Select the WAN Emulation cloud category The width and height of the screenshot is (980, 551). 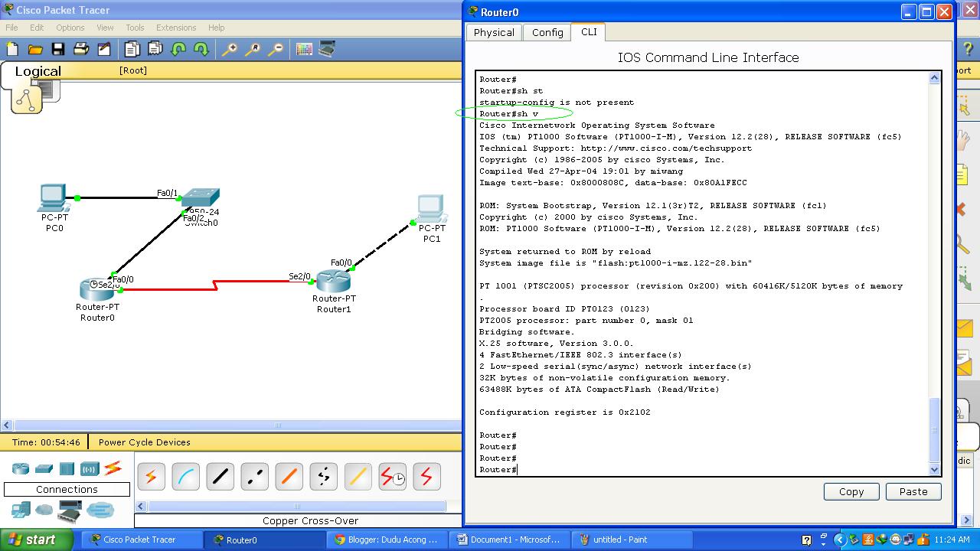44,510
